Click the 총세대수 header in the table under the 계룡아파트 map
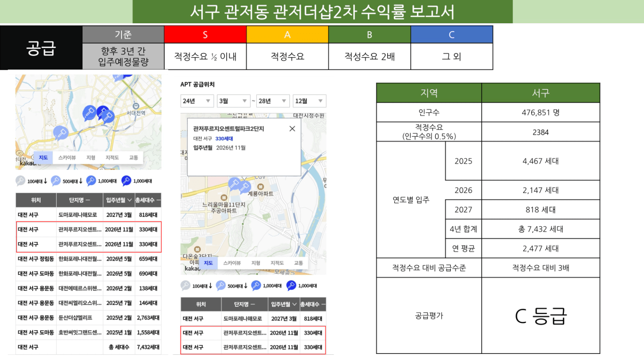Viewport: 644px width, 362px height. 313,304
